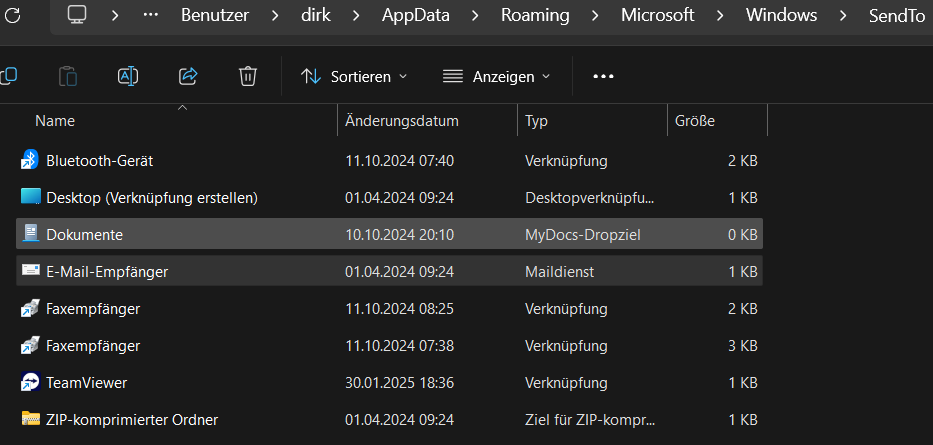This screenshot has width=933, height=445.
Task: Click the Paste clipboard icon
Action: (x=68, y=76)
